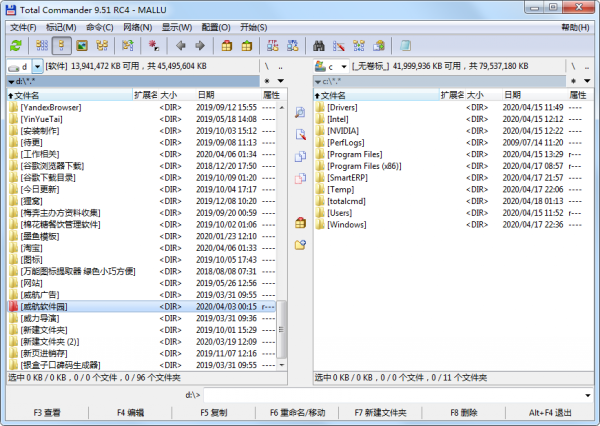Image resolution: width=600 pixels, height=426 pixels.
Task: Go back with the left arrow icon
Action: pyautogui.click(x=181, y=46)
